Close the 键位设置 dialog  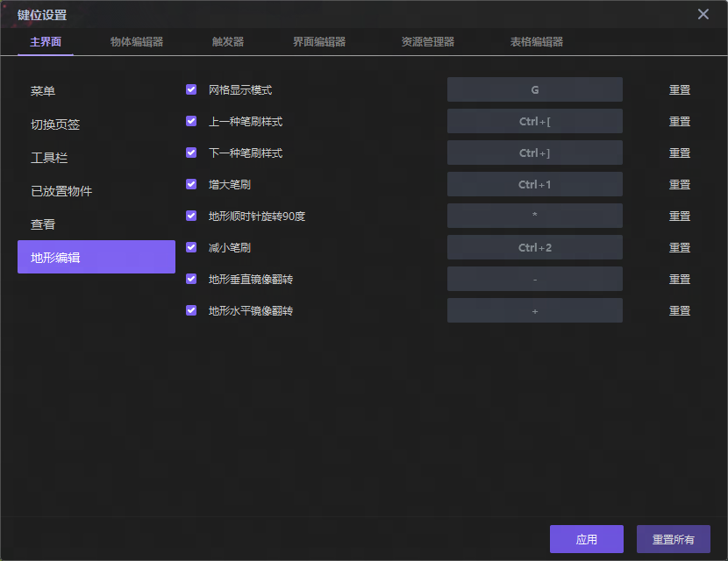tap(703, 14)
